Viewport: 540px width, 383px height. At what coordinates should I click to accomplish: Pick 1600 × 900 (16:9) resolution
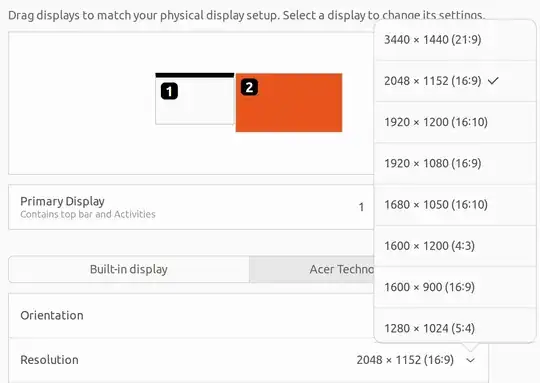tap(455, 287)
